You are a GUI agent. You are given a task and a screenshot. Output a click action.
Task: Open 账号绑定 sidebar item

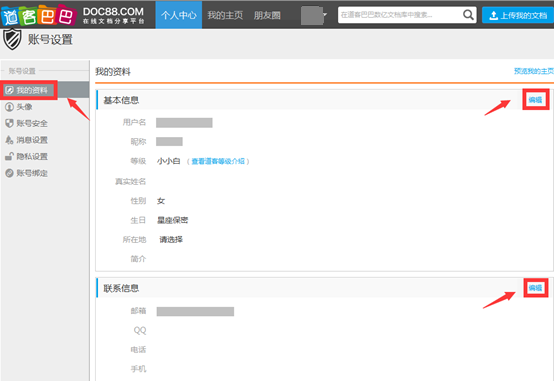click(x=32, y=173)
